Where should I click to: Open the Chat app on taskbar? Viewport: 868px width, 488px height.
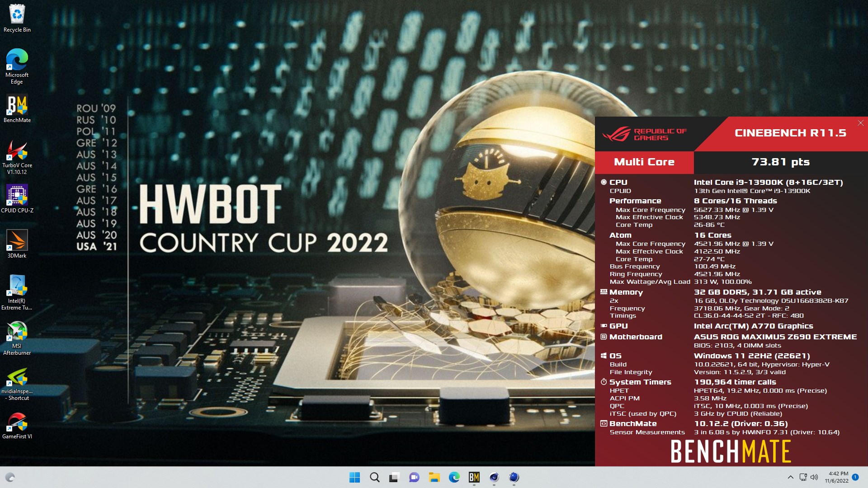[414, 477]
